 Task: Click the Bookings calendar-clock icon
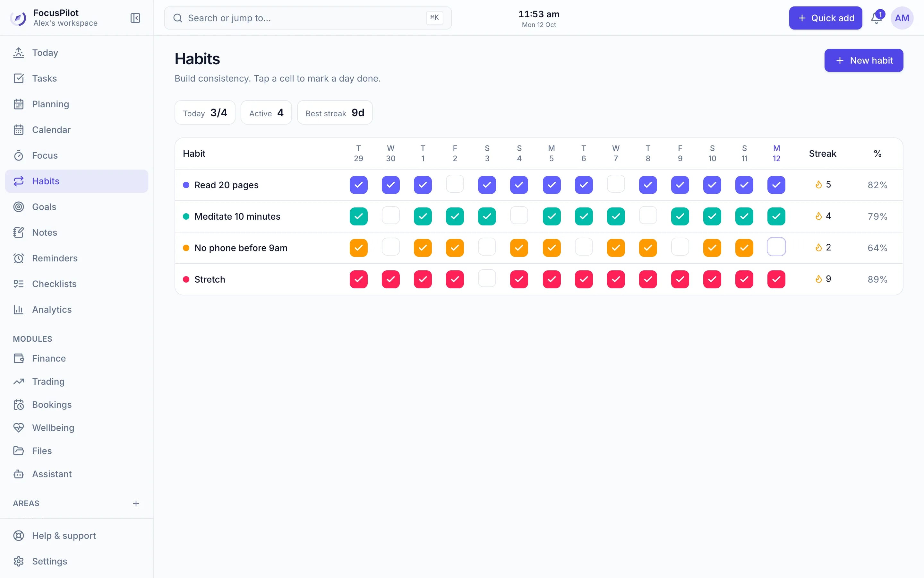(18, 405)
